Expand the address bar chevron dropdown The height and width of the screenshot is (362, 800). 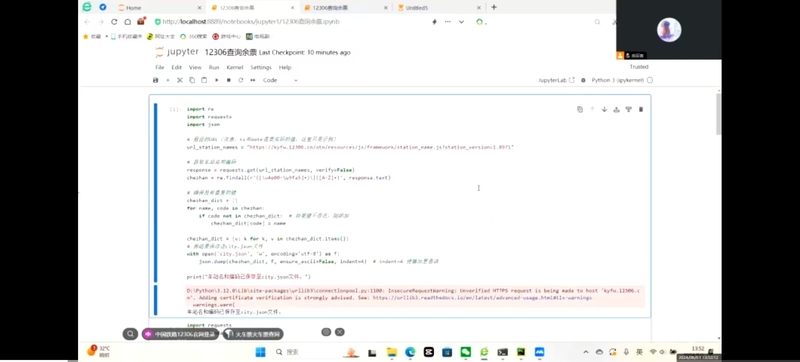[x=461, y=22]
